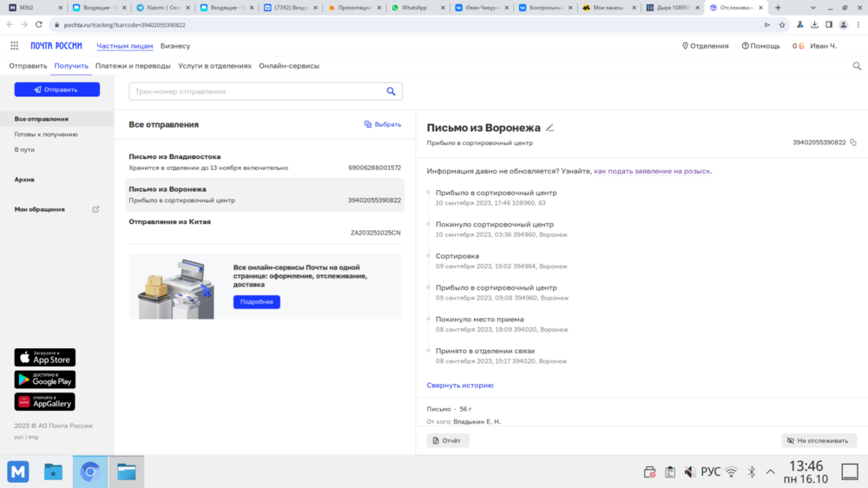Select Готовы к получению filter
This screenshot has height=488, width=868.
click(46, 135)
